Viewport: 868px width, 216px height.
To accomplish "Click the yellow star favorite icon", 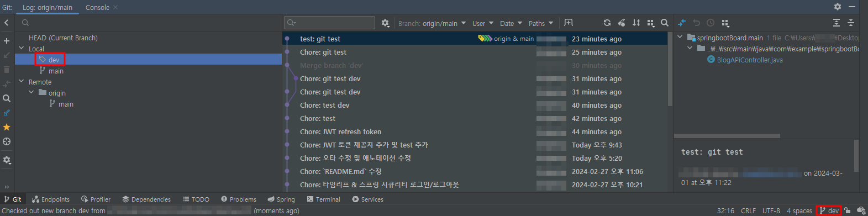I will (x=7, y=127).
